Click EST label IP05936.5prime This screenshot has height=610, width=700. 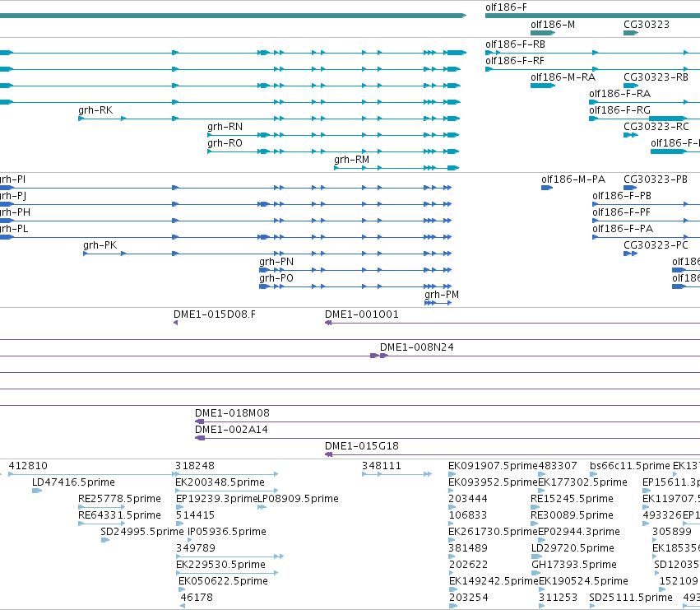click(227, 532)
